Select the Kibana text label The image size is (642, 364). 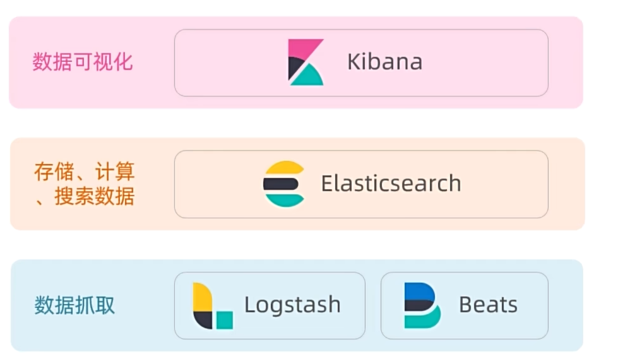(384, 62)
